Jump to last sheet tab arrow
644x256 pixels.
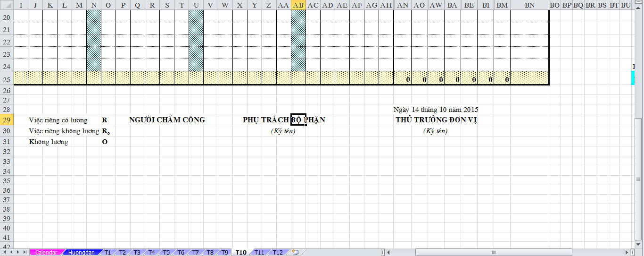click(x=25, y=253)
